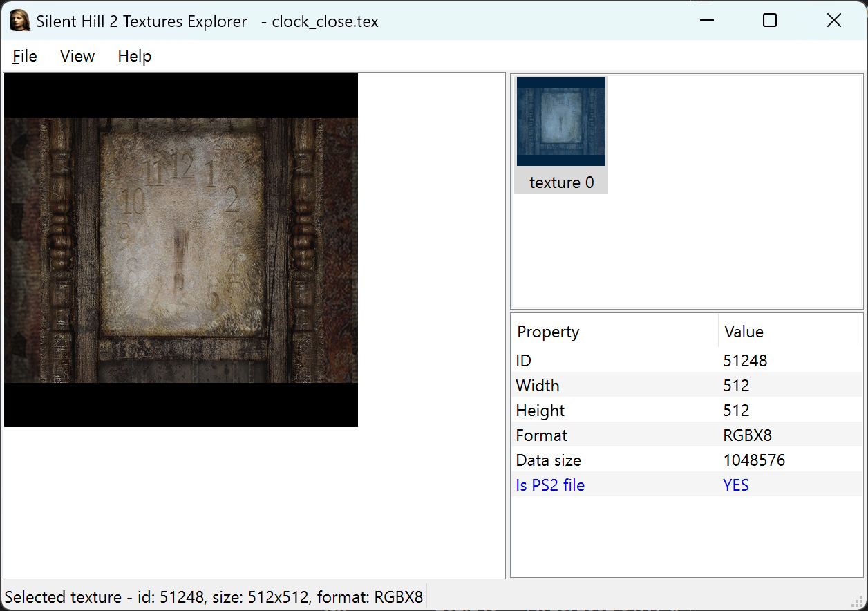The width and height of the screenshot is (868, 611).
Task: Open the File menu
Action: 25,56
